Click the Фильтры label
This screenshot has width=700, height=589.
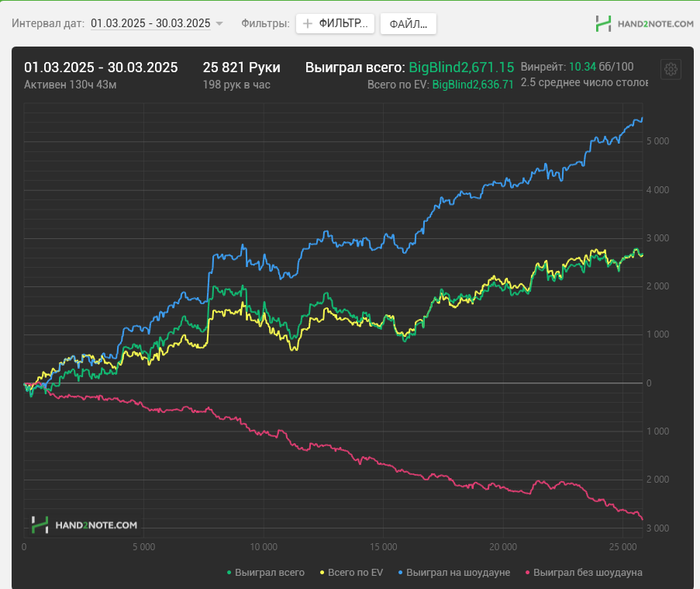click(266, 23)
